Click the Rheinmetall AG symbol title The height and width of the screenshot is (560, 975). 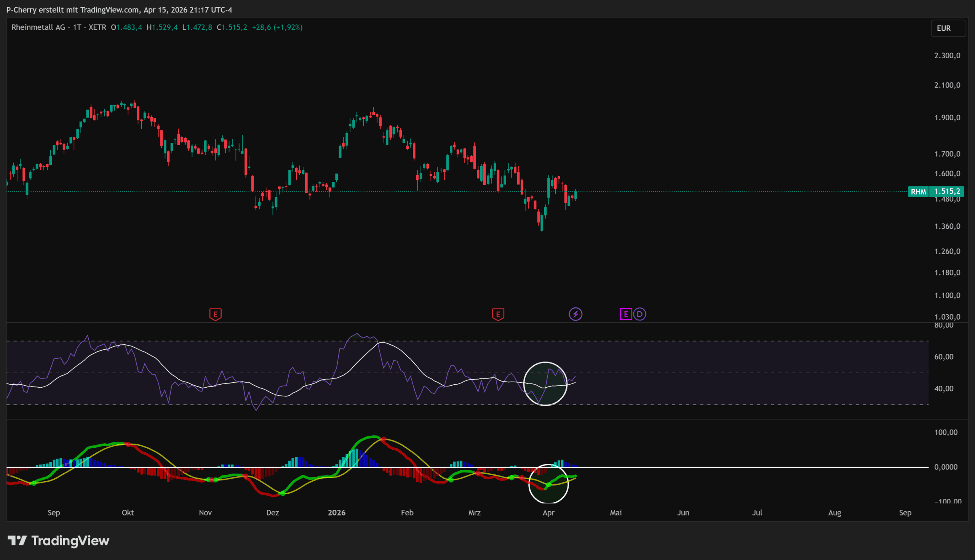[38, 27]
